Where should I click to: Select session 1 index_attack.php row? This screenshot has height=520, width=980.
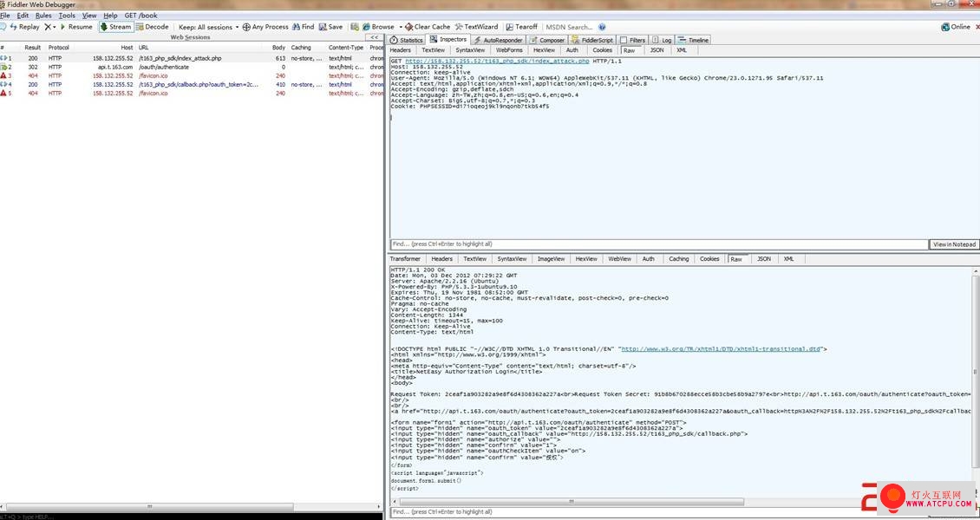pos(192,58)
